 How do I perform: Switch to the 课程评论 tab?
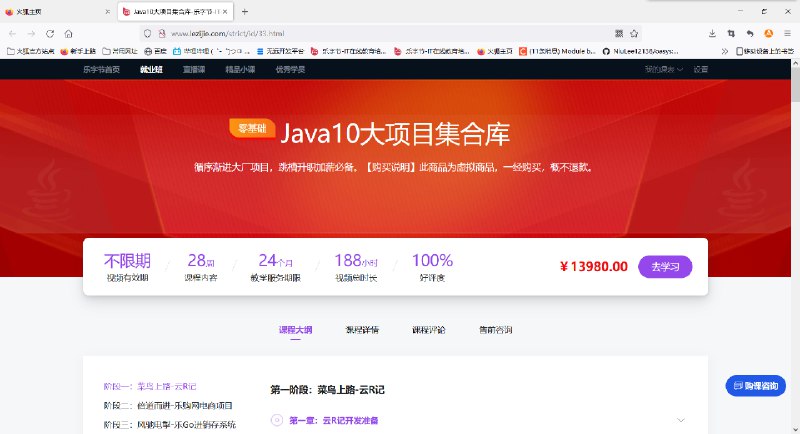pos(429,330)
